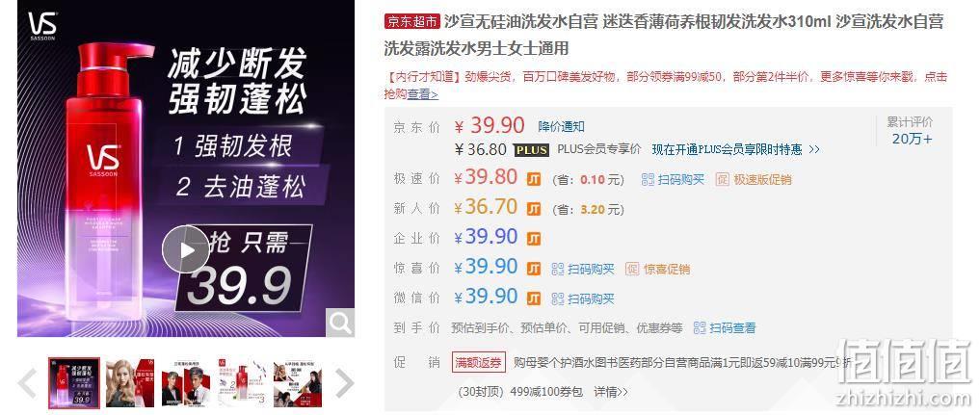Click the 极速版促销 promo icon link
Screen dimensions: 980x415
click(x=754, y=180)
